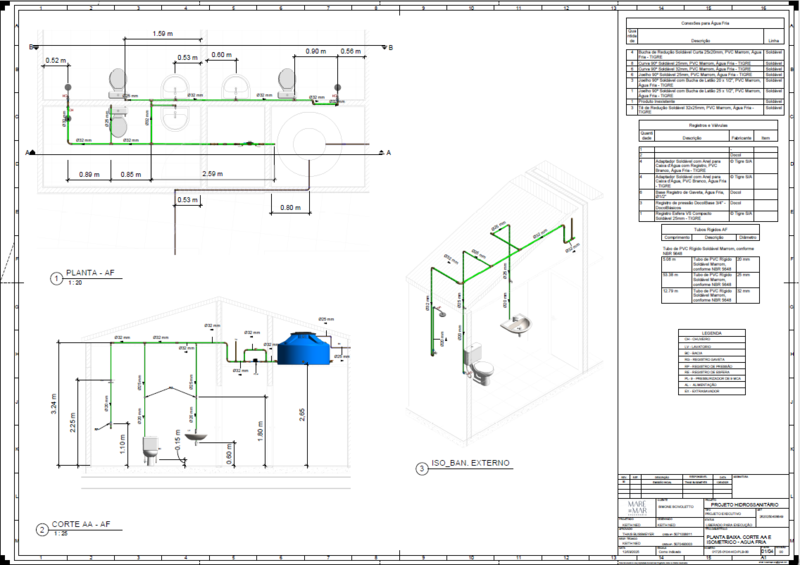Select the 1.80 m height dimension

[260, 432]
